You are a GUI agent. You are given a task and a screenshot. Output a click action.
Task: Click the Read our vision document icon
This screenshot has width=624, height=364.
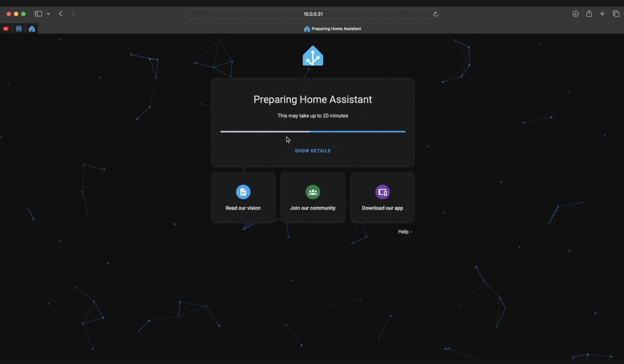(x=243, y=192)
